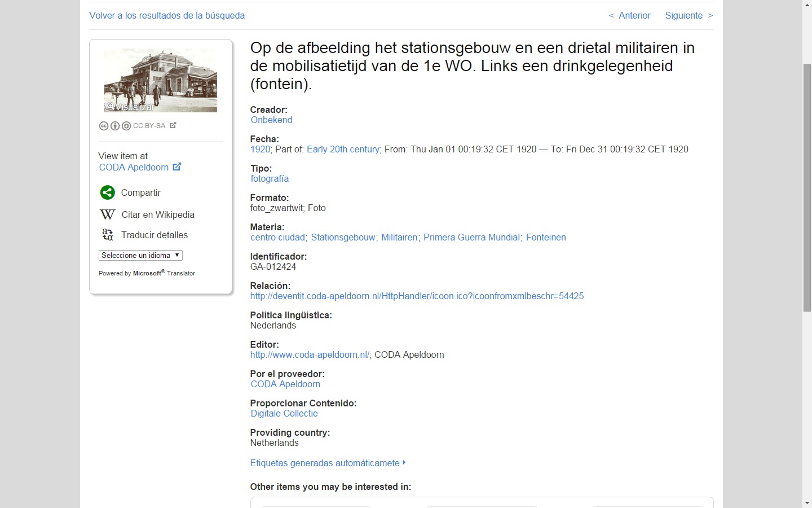
Task: Open the Seleccione un idioma dropdown
Action: point(140,256)
